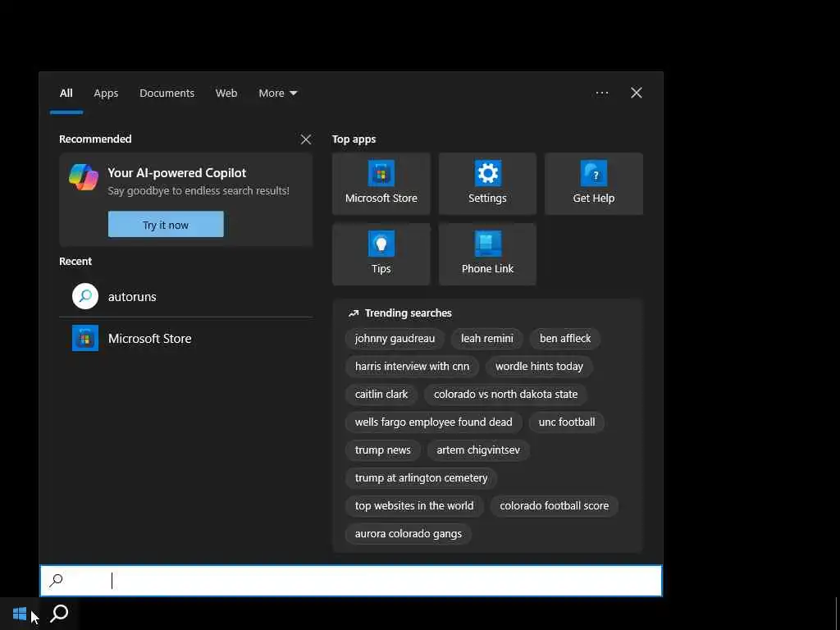Switch to the Apps tab

(106, 94)
